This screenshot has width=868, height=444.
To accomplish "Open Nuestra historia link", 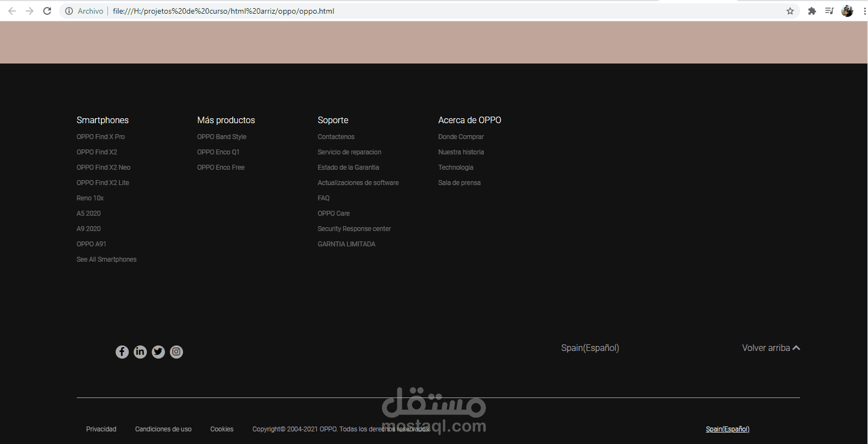I will tap(461, 152).
